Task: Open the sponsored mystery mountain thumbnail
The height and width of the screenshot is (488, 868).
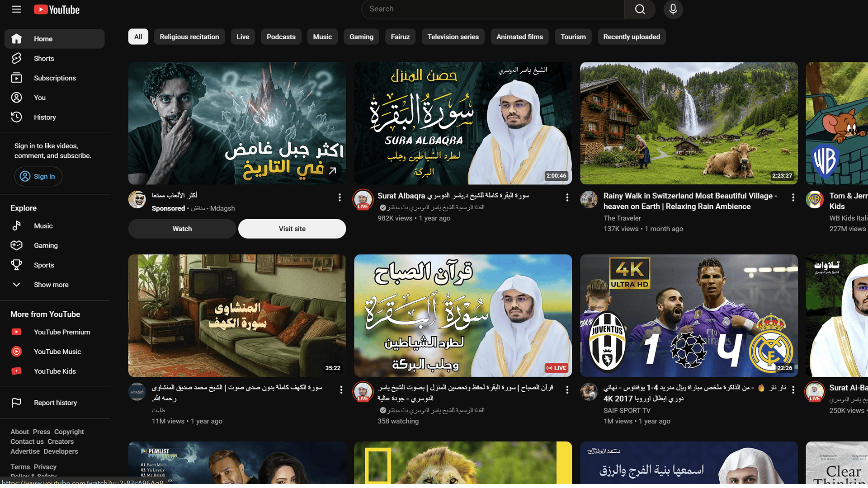Action: coord(237,123)
